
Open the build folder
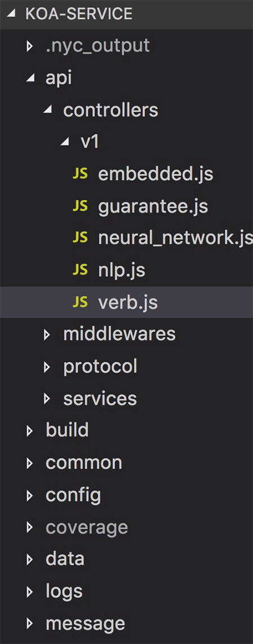[x=126, y=430]
